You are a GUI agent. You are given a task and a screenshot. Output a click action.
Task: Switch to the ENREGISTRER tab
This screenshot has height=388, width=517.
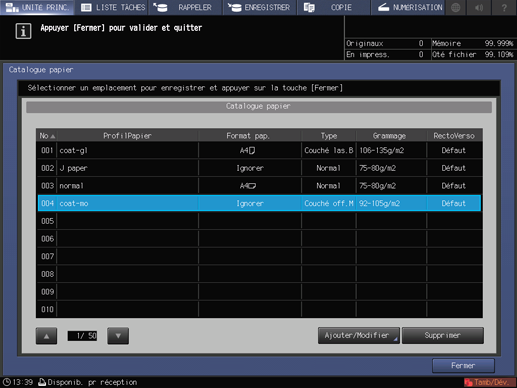pos(260,7)
